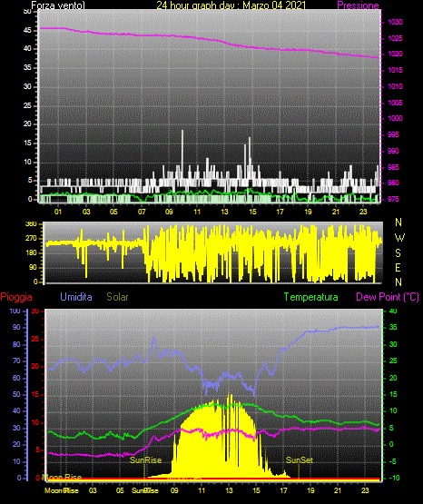Select compass letter 'E' beside the wind direction chart
This screenshot has width=423, height=504.
(398, 268)
